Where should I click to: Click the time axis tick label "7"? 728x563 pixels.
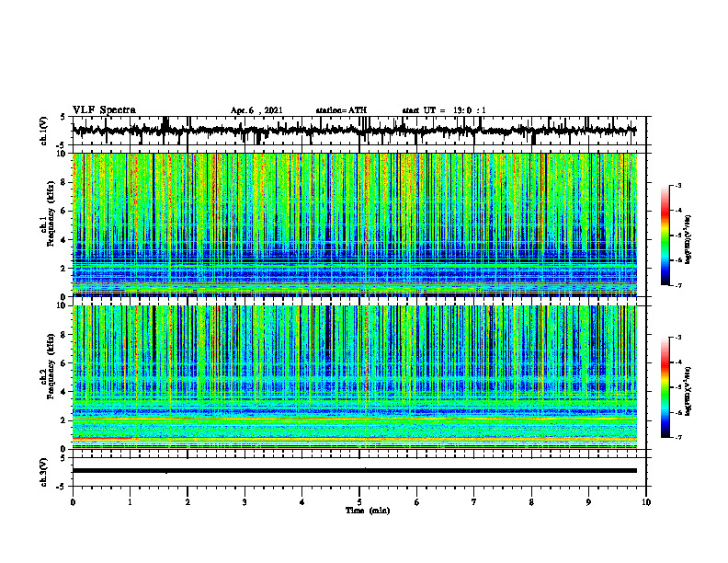click(474, 502)
